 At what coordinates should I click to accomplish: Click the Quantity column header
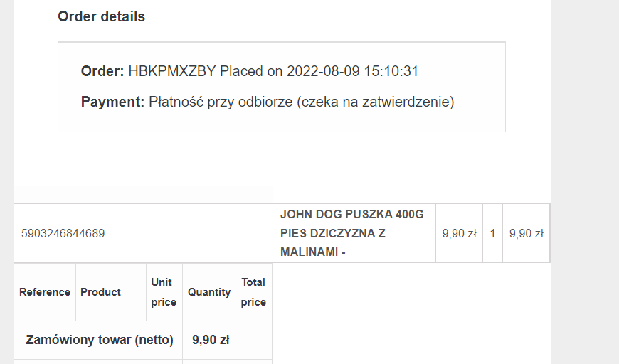point(209,292)
